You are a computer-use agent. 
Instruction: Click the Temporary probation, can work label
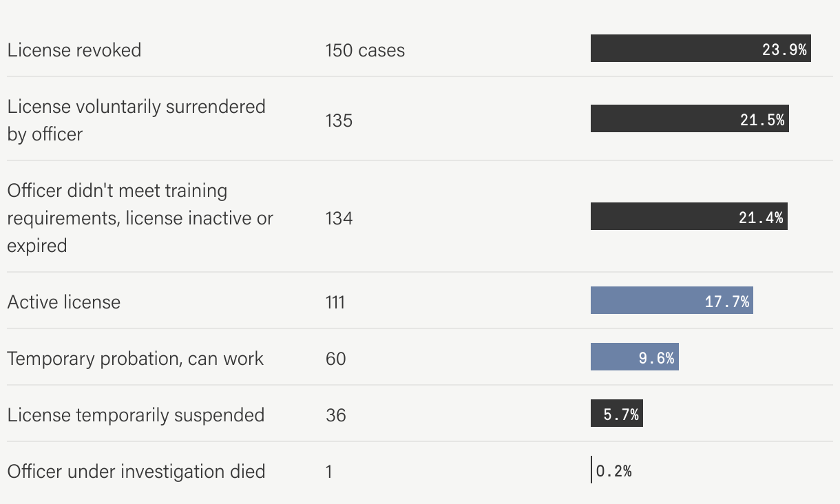[x=136, y=358]
